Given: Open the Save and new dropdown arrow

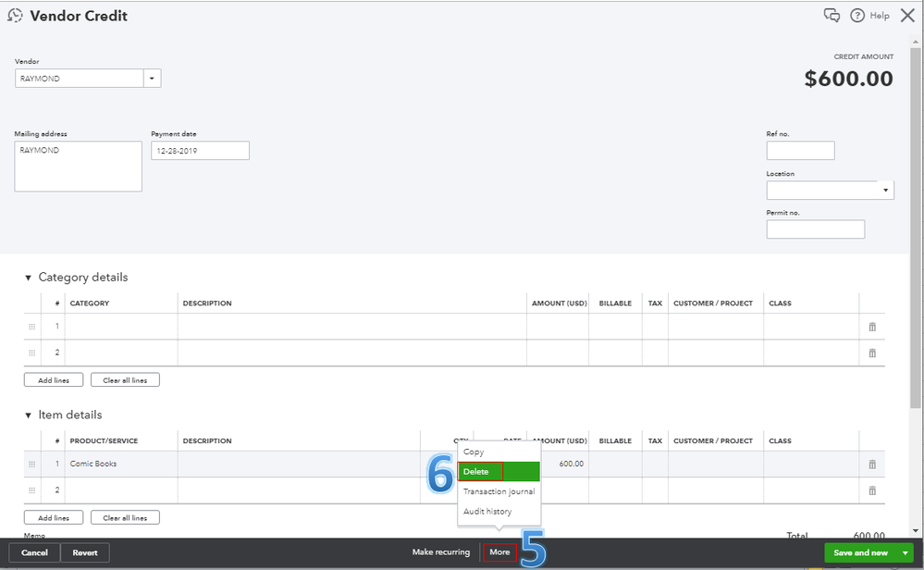Looking at the screenshot, I should pos(906,553).
